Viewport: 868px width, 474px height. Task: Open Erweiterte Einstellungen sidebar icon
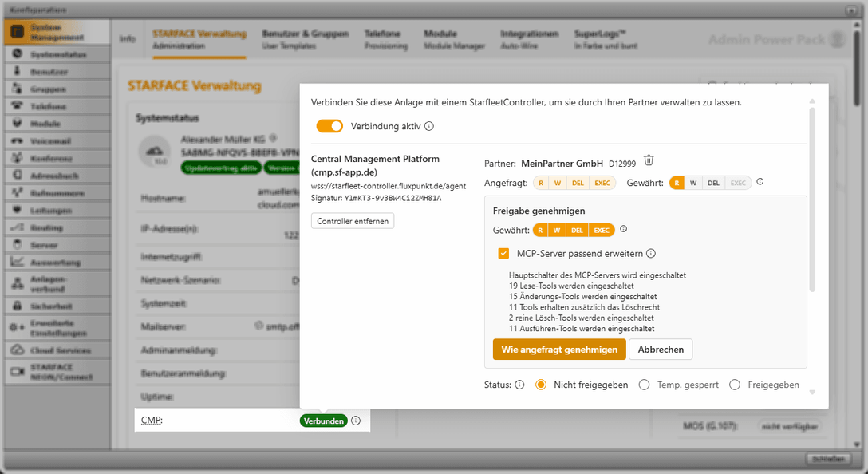tap(18, 327)
